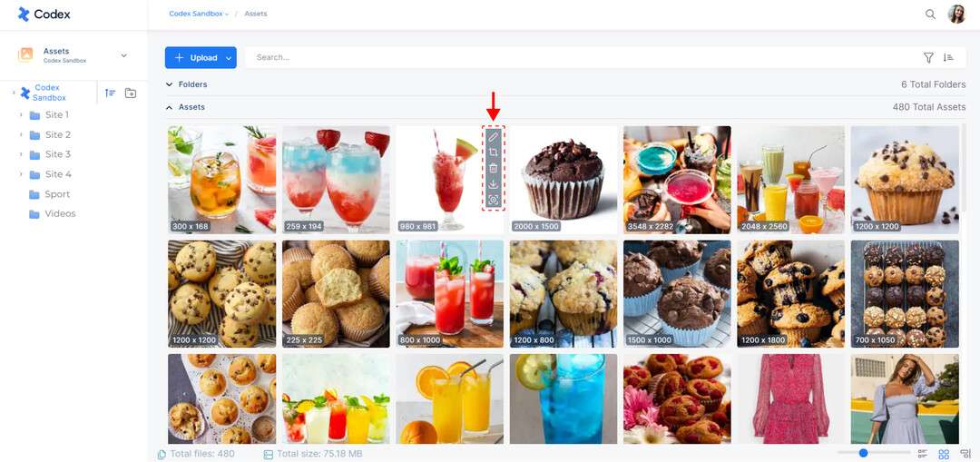Click the pencil edit icon on drink image

(x=493, y=136)
